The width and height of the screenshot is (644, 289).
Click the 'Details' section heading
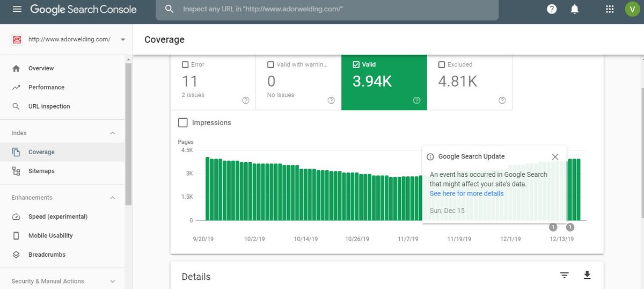click(196, 277)
